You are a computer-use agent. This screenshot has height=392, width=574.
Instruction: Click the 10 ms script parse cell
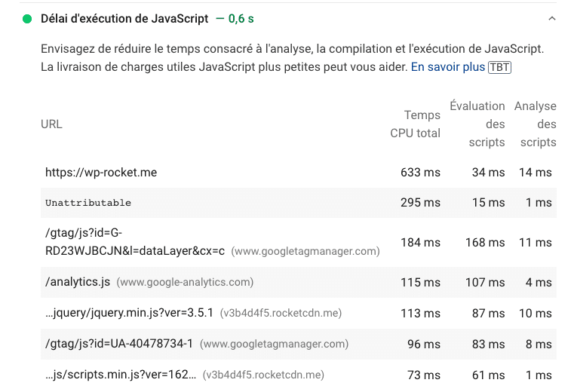coord(536,314)
